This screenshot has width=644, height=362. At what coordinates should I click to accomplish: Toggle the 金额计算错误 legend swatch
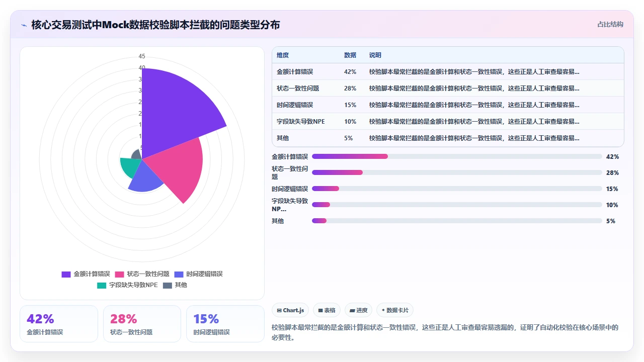[x=66, y=274]
